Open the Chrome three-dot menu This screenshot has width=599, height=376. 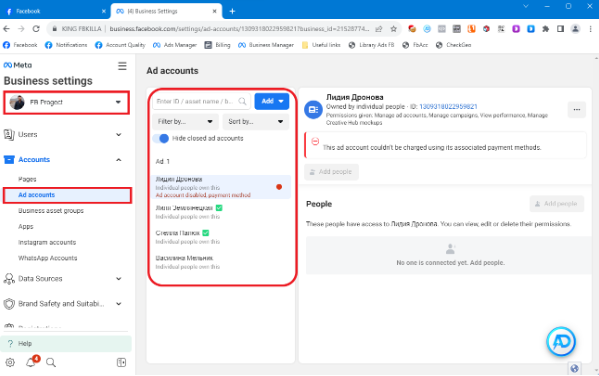(591, 29)
